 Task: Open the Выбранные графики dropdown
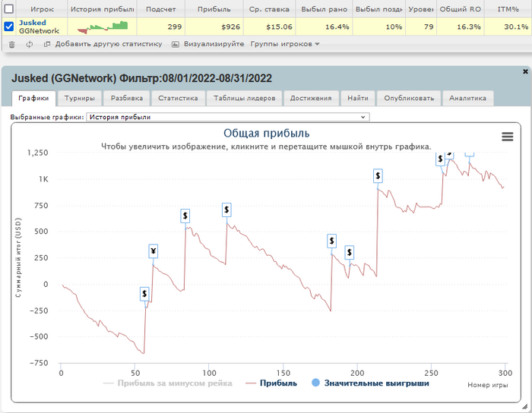tap(228, 117)
